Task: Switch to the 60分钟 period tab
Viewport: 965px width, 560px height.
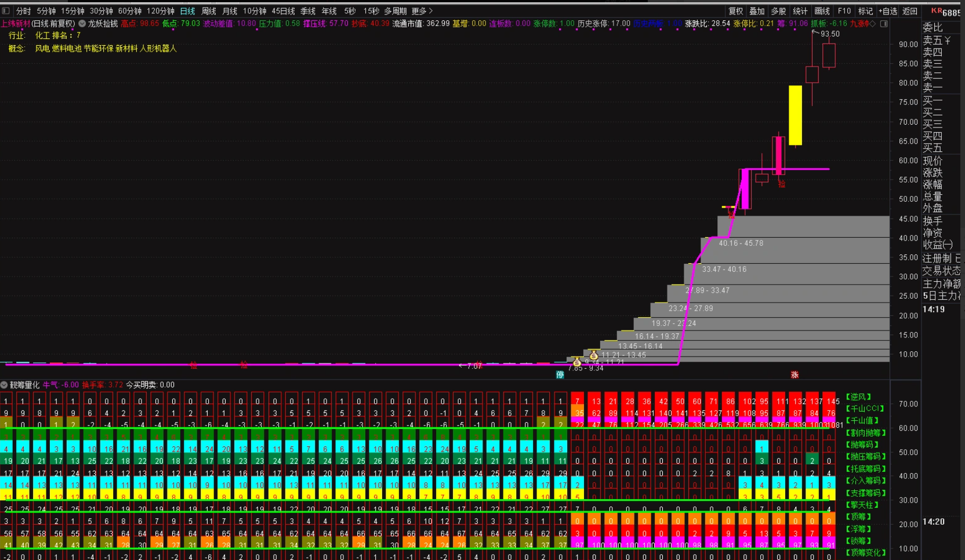Action: (x=130, y=11)
